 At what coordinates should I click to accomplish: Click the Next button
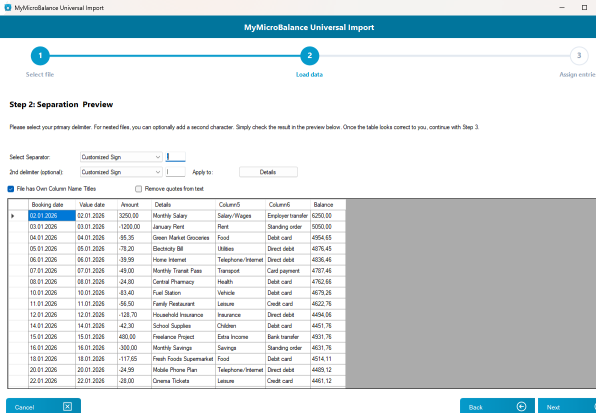(567, 407)
